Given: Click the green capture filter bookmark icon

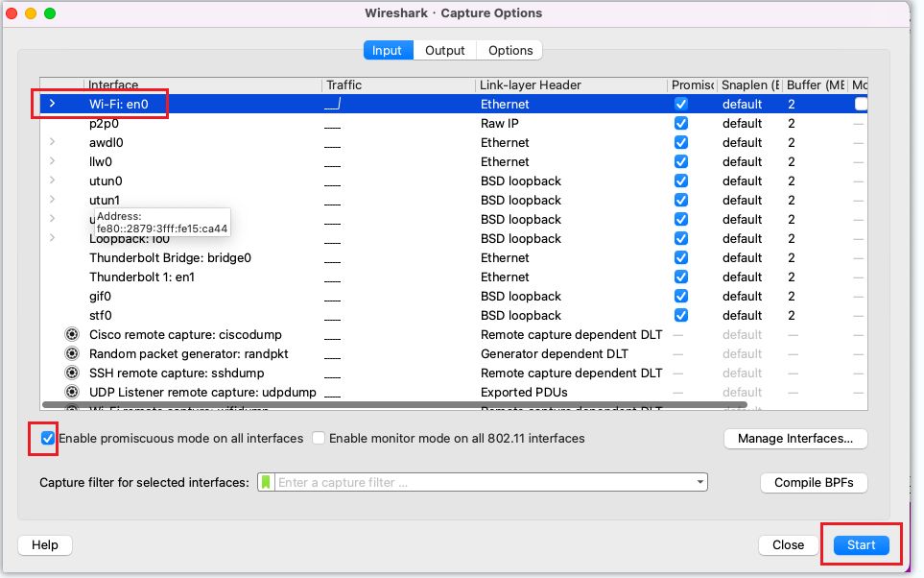Looking at the screenshot, I should 266,482.
